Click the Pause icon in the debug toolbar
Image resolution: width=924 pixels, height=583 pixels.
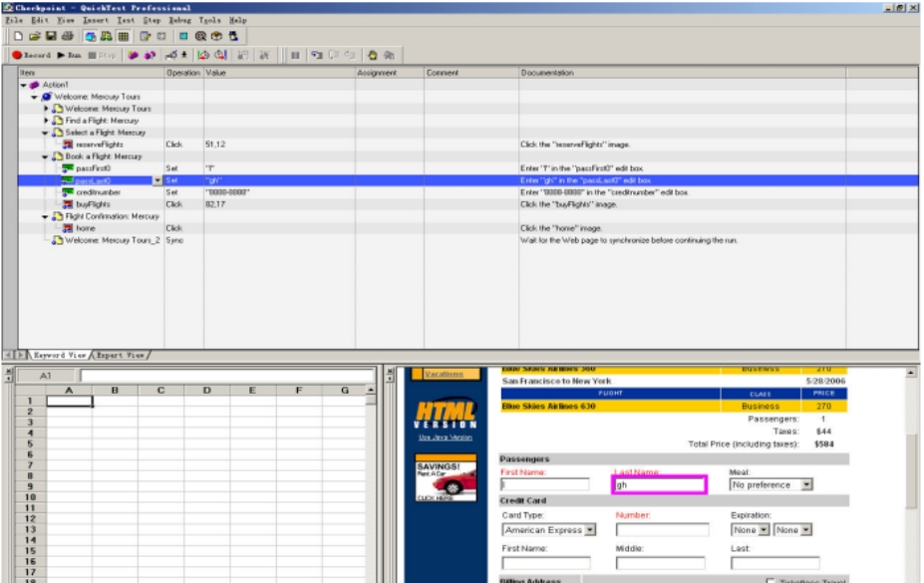click(295, 56)
